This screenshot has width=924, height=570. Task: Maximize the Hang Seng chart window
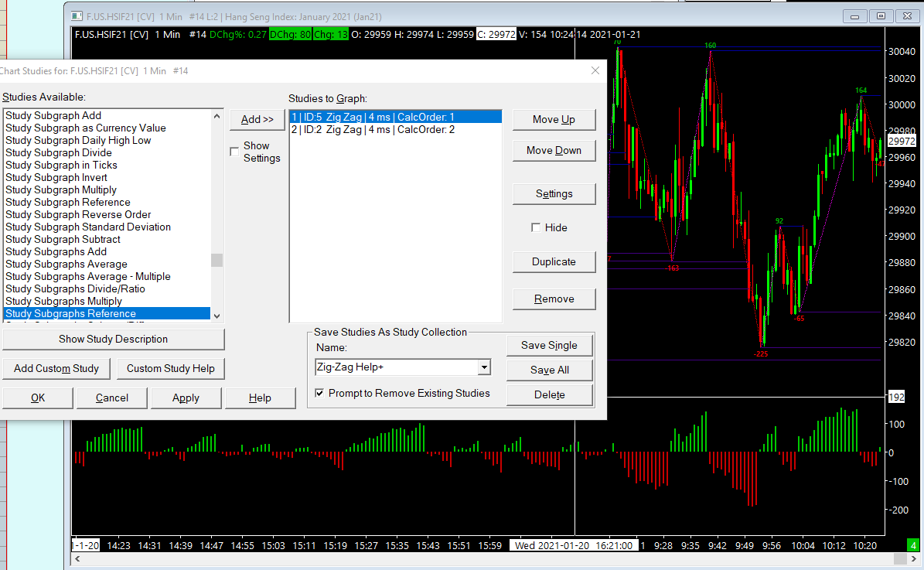coord(881,16)
